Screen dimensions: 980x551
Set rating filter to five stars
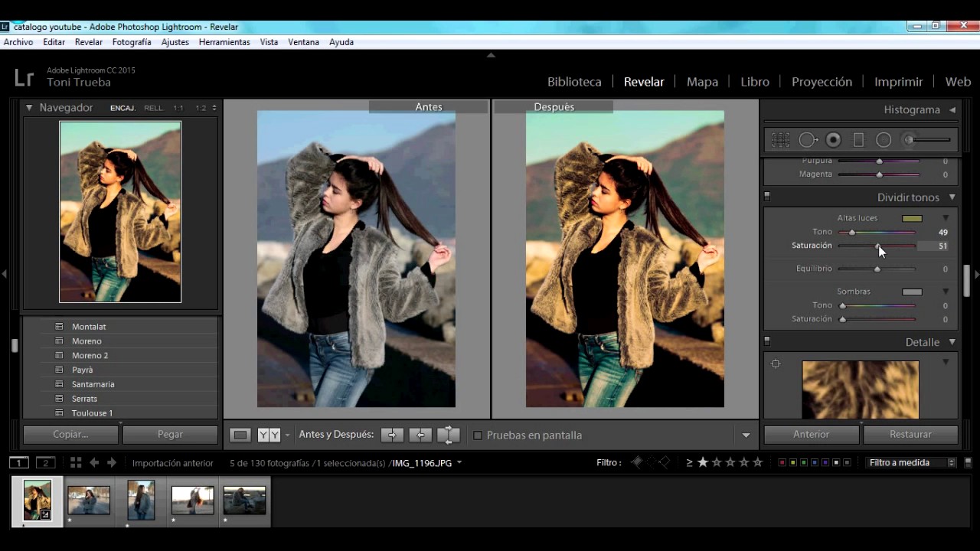click(x=758, y=462)
